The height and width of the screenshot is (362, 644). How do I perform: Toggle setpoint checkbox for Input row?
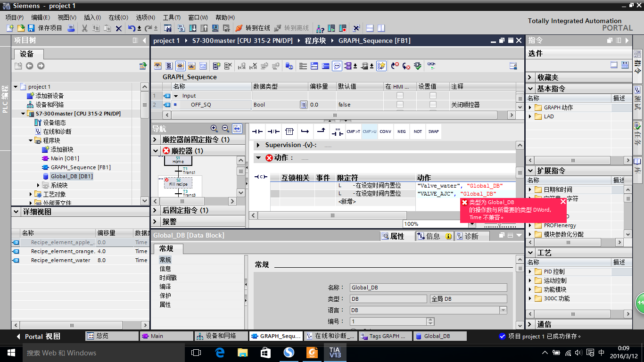(x=433, y=96)
